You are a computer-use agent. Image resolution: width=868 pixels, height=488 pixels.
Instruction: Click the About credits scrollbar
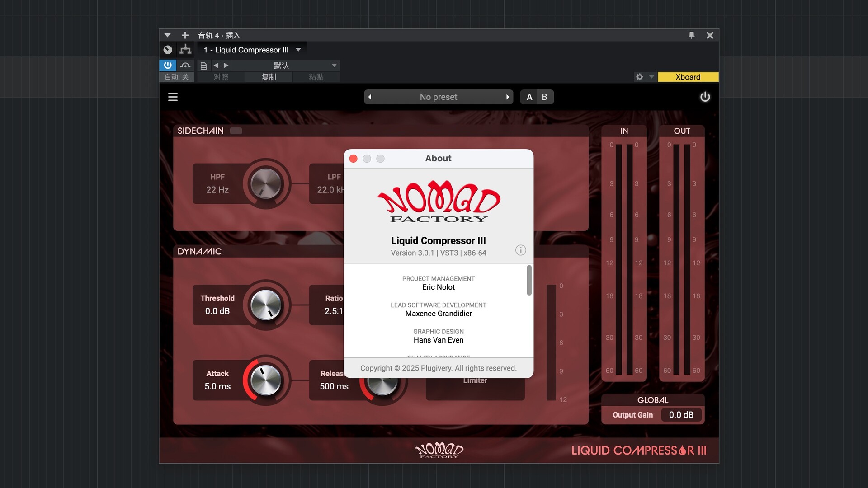(x=529, y=280)
